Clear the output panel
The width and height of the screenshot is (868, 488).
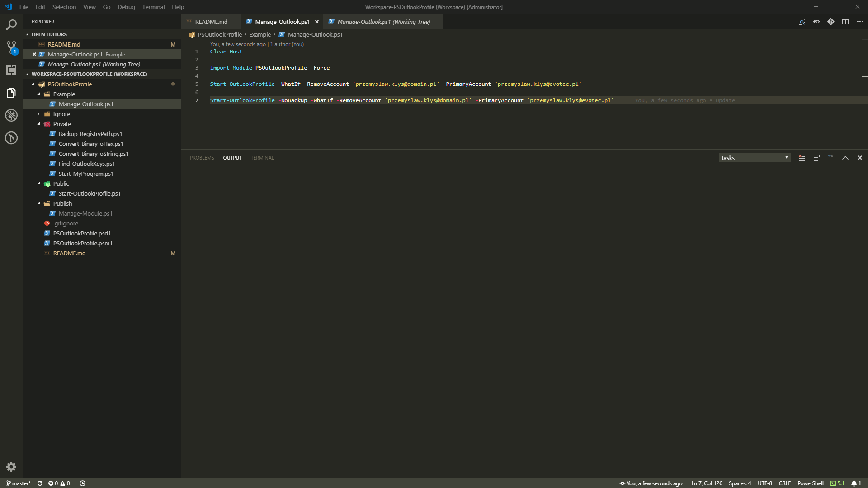point(802,158)
